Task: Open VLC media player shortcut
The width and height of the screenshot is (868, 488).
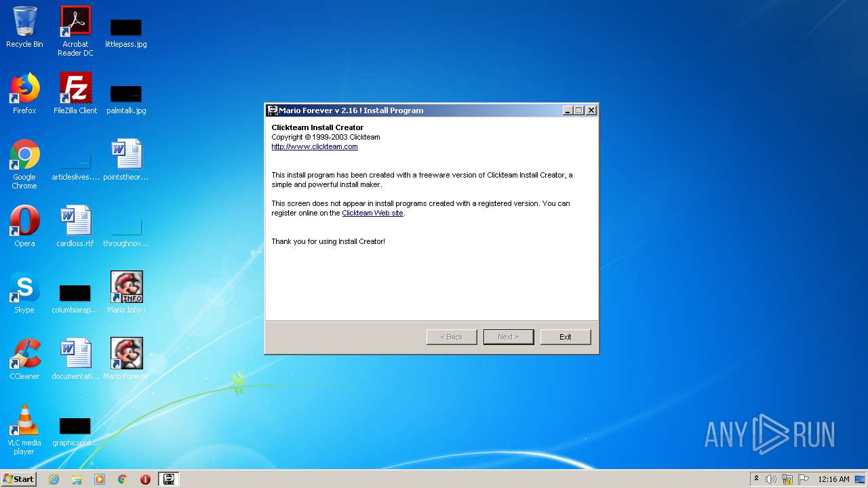Action: click(x=24, y=430)
